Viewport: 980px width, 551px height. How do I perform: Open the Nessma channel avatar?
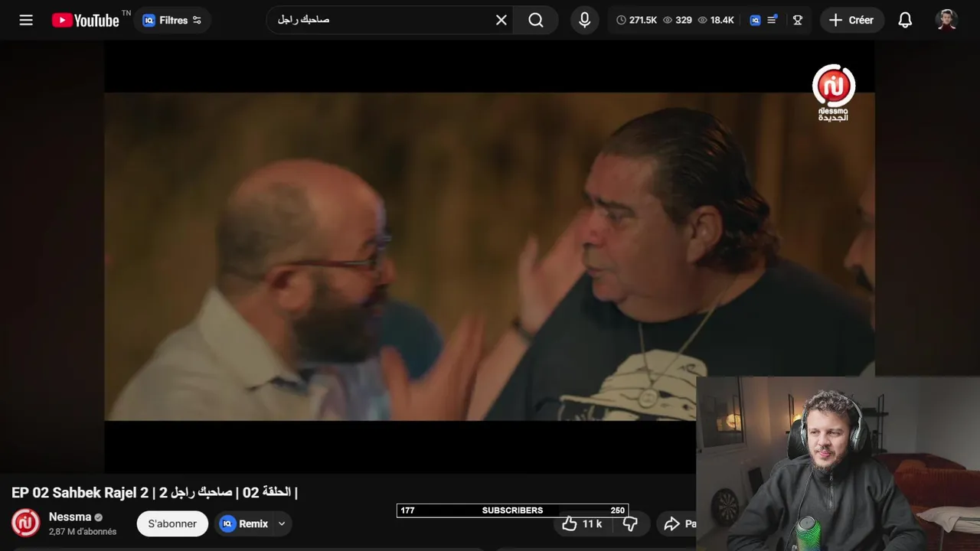click(x=26, y=523)
